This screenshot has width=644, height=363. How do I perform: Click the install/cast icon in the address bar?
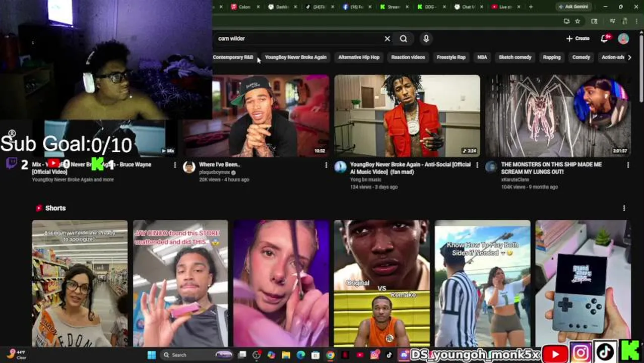[566, 21]
